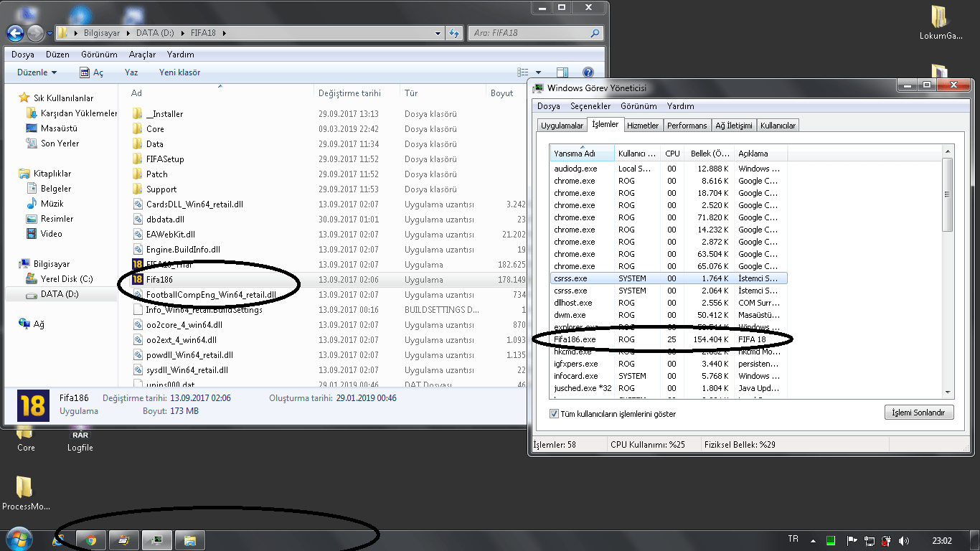The height and width of the screenshot is (551, 980).
Task: Open the view options dropdown arrow
Action: click(x=539, y=72)
